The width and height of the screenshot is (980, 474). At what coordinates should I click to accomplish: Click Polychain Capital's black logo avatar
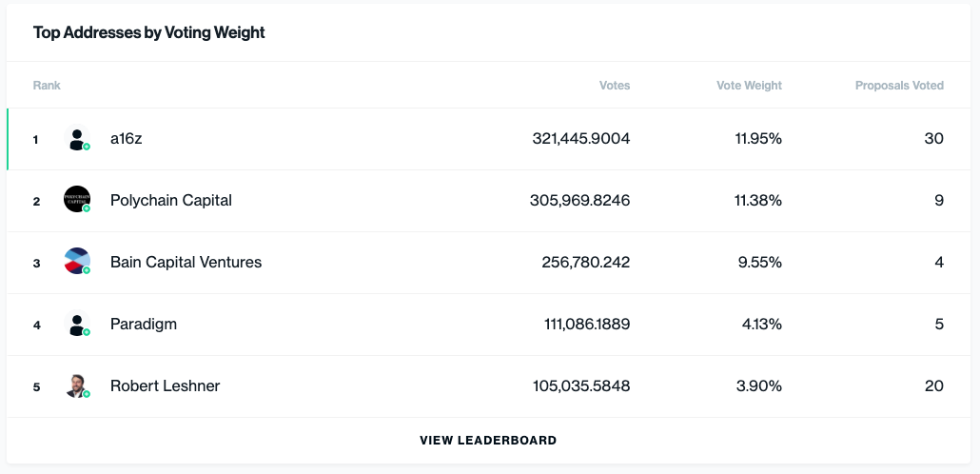(x=77, y=200)
